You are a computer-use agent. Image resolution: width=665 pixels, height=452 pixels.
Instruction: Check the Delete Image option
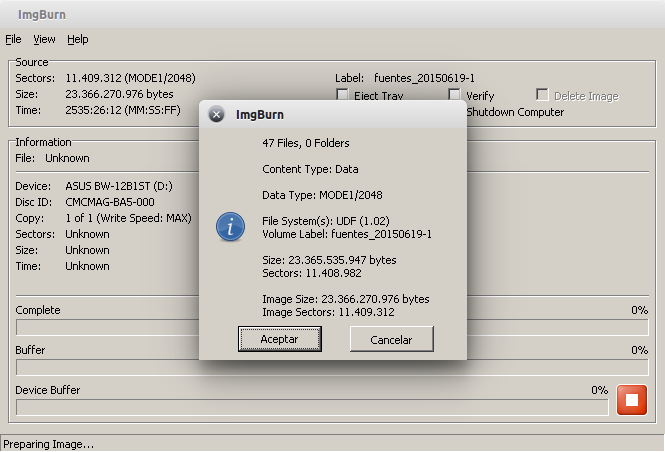click(542, 96)
